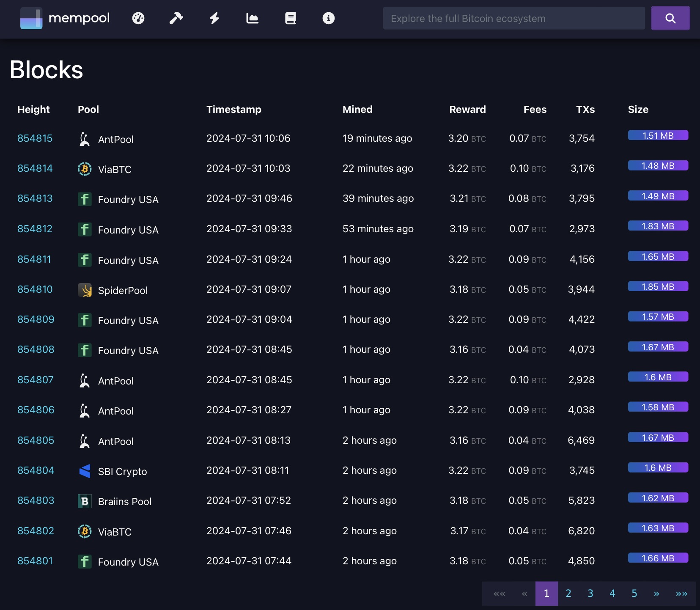Focus the Explore Bitcoin ecosystem search field
The width and height of the screenshot is (700, 610).
pyautogui.click(x=513, y=18)
